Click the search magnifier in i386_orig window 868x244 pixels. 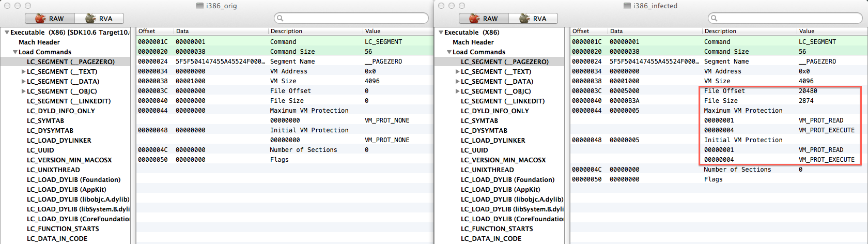[x=280, y=18]
